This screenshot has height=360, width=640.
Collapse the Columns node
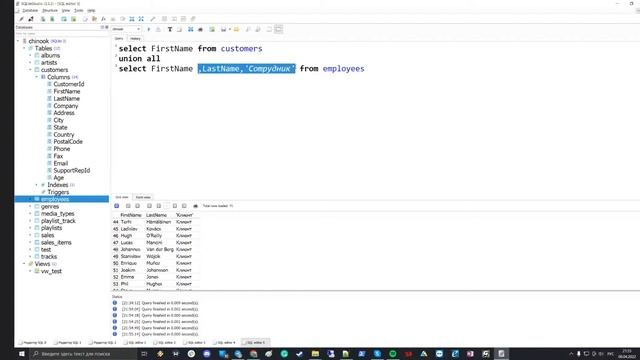click(36, 77)
